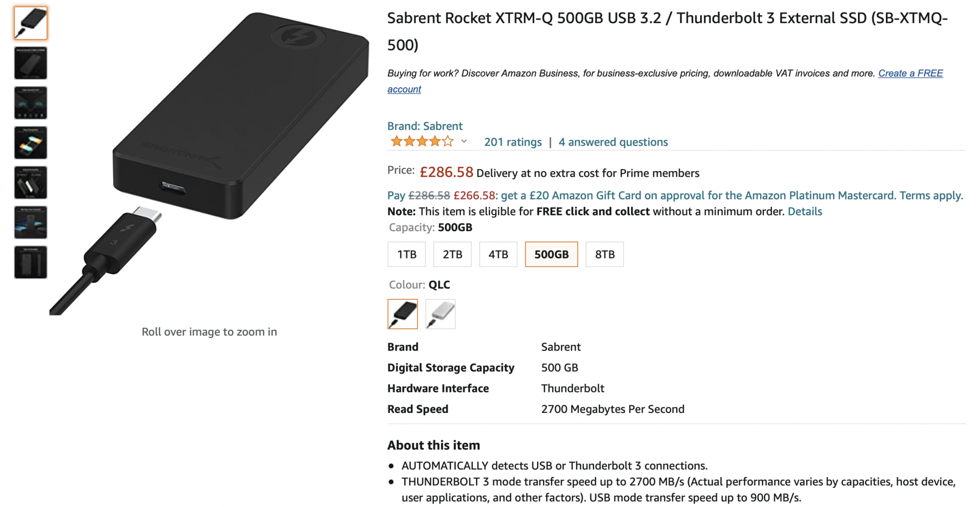This screenshot has width=980, height=507.
Task: Switch to the 8TB capacity option
Action: [605, 254]
